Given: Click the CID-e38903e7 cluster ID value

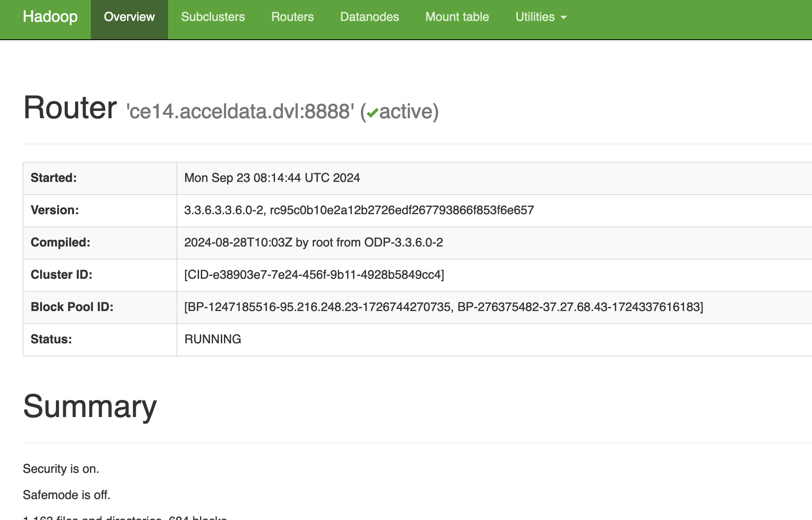Looking at the screenshot, I should (314, 275).
